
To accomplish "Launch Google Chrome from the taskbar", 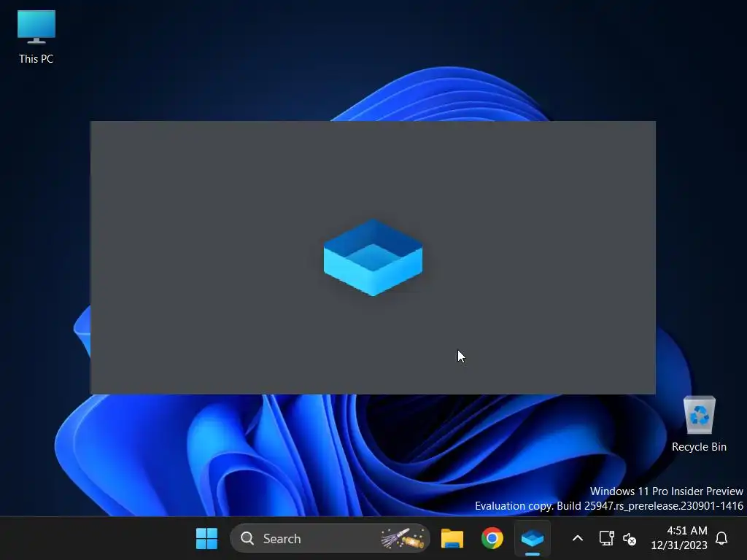I will click(x=492, y=539).
